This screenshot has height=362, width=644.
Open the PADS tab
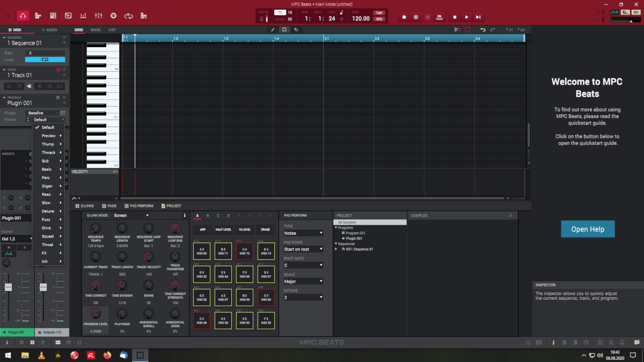point(109,206)
